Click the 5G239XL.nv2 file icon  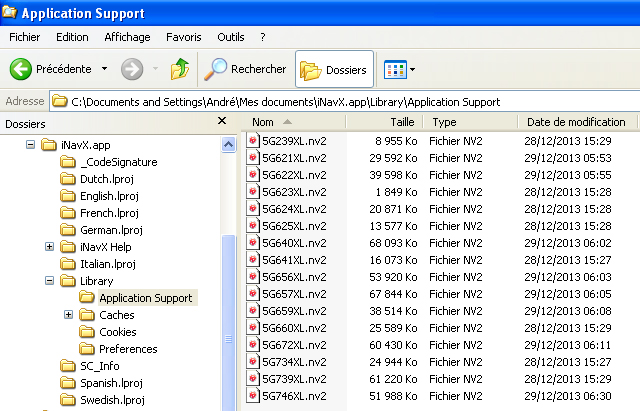point(254,141)
